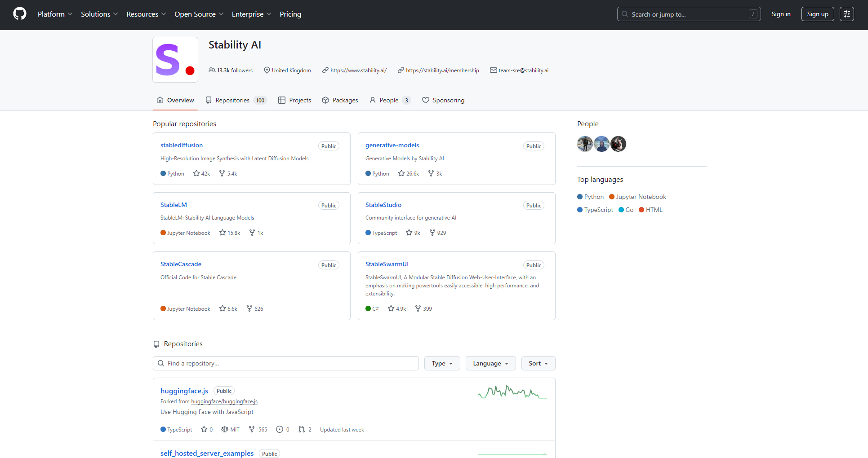Select the Jupyter Notebook language under Top languages
Screen dimensions: 868x458
(641, 197)
